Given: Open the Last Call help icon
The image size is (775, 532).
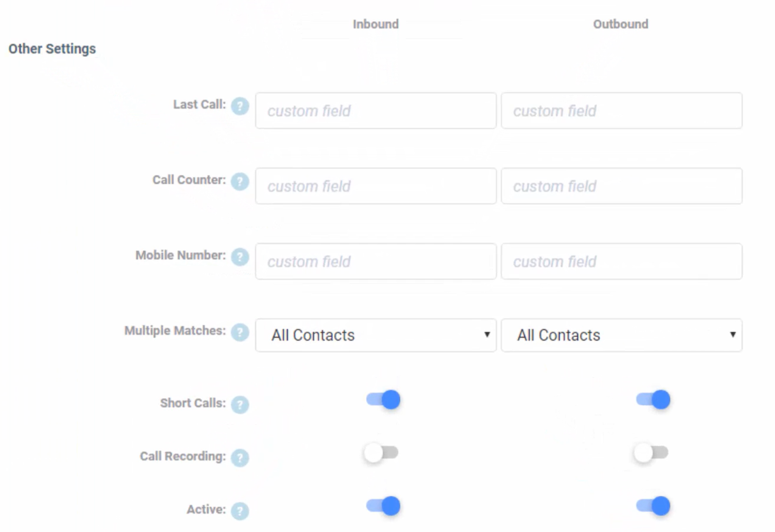Looking at the screenshot, I should 240,106.
